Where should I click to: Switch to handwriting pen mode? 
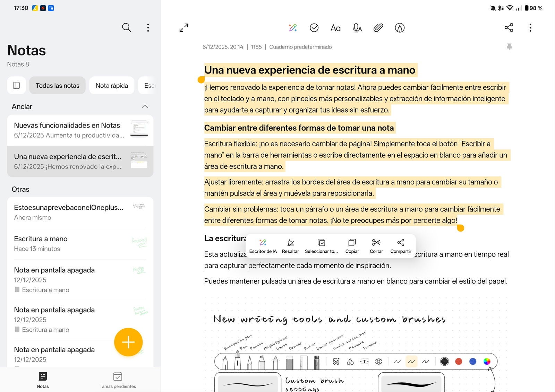click(x=400, y=28)
